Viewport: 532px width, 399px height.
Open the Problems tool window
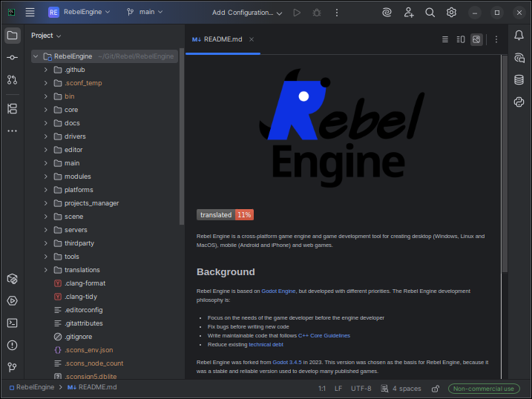pos(12,345)
